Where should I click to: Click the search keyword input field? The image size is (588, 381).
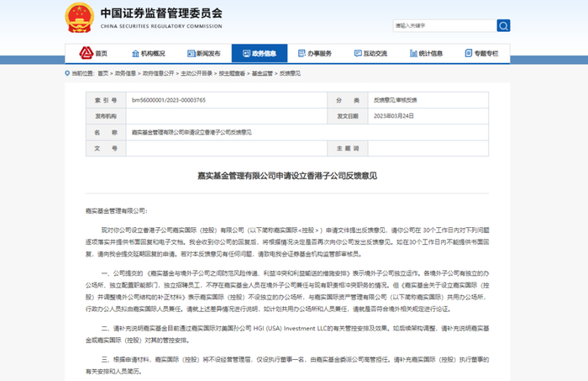click(x=444, y=25)
